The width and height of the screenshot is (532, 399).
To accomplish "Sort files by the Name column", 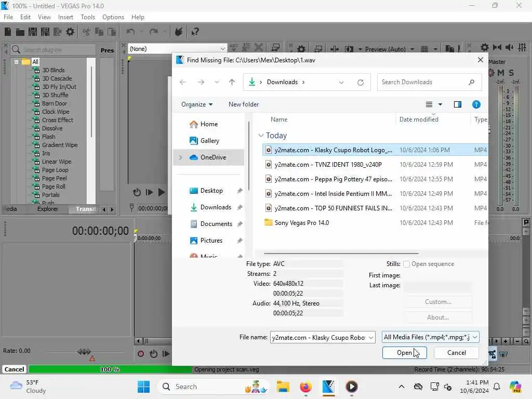I will click(x=279, y=119).
